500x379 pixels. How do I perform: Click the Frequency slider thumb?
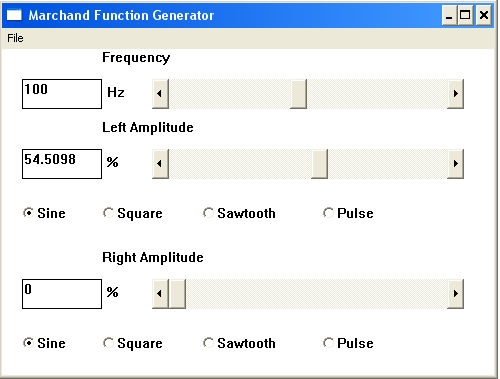[298, 94]
